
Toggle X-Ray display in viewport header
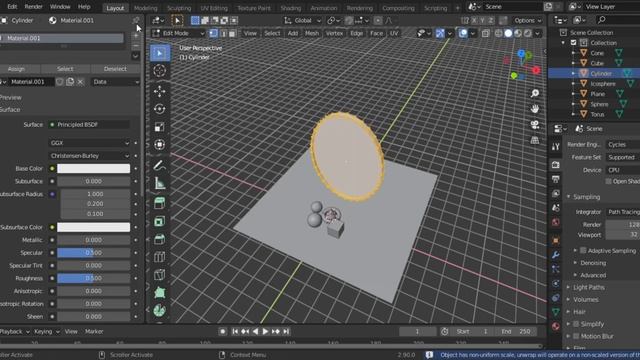click(485, 33)
